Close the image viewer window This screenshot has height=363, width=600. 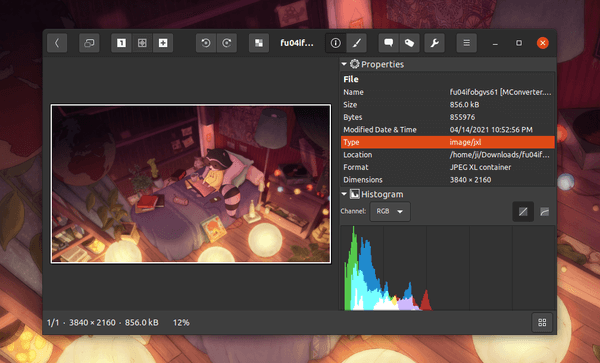pos(542,43)
